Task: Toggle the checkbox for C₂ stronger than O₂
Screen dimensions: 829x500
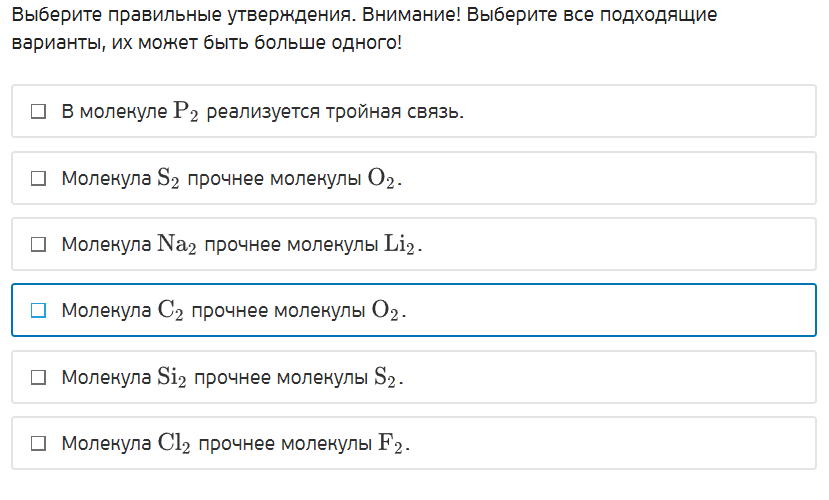Action: (x=39, y=311)
